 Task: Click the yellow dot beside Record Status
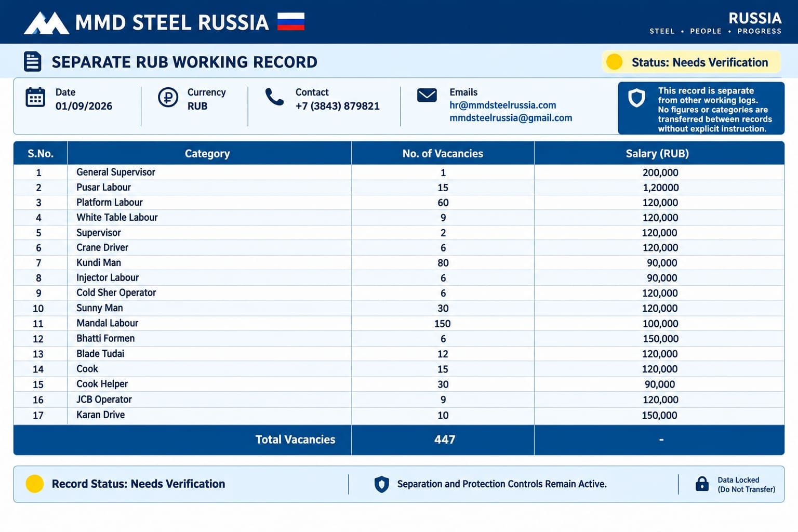click(35, 484)
